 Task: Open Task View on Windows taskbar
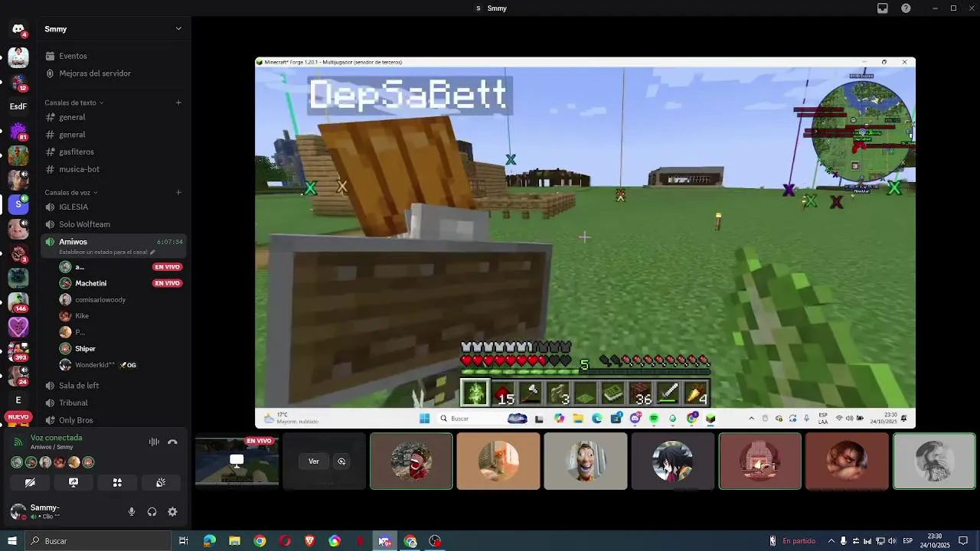(x=183, y=541)
